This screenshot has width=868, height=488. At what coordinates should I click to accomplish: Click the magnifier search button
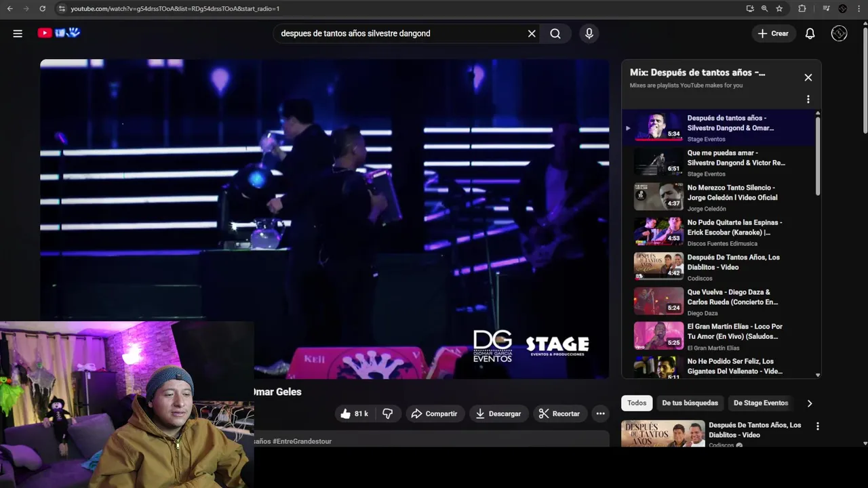(555, 33)
